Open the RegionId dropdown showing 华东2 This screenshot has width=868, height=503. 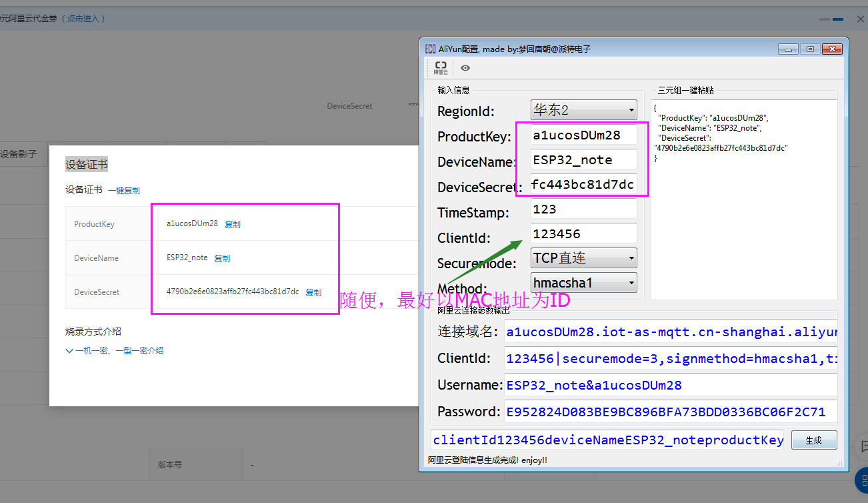[x=584, y=110]
